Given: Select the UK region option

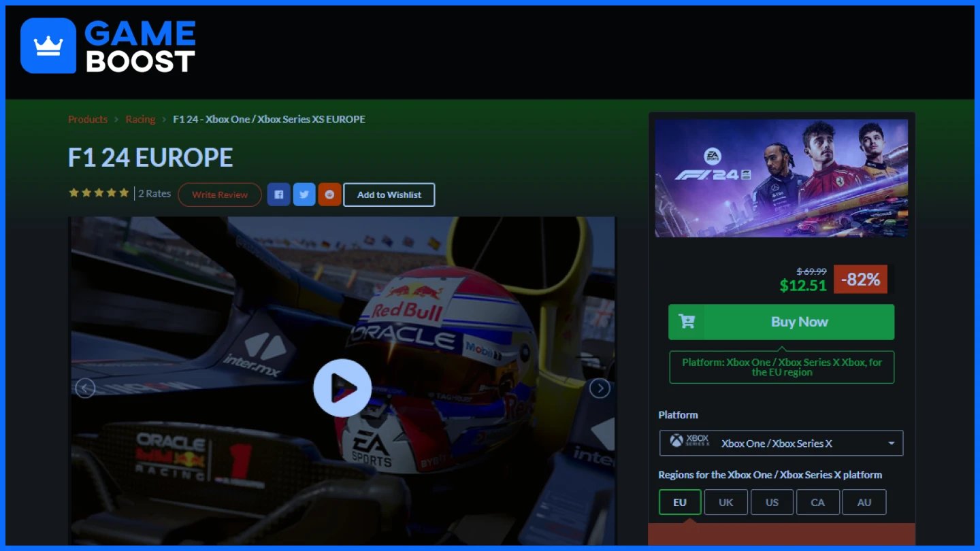Looking at the screenshot, I should tap(726, 503).
